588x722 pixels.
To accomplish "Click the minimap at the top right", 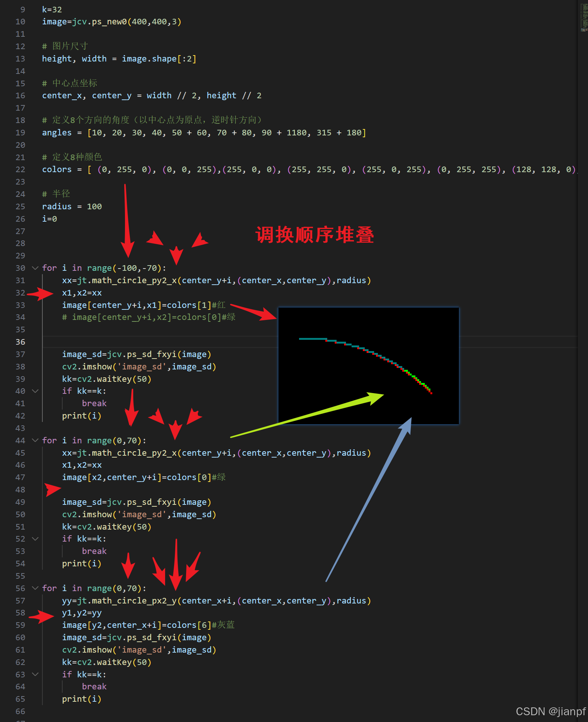I will 583,17.
